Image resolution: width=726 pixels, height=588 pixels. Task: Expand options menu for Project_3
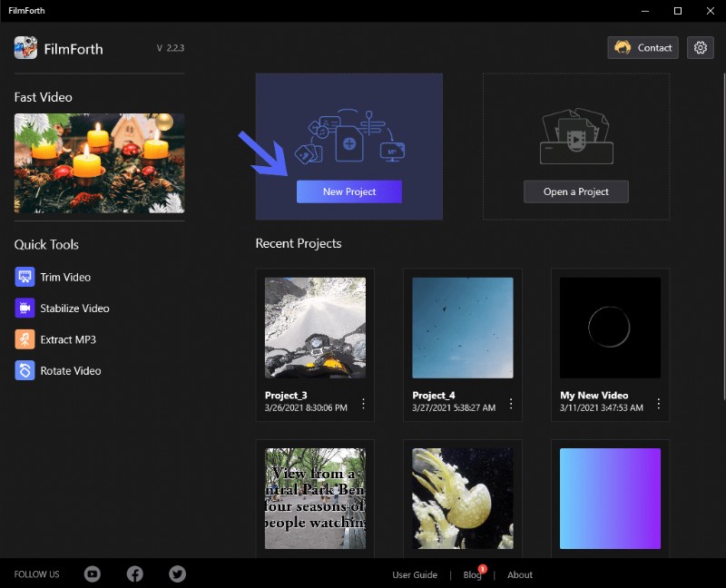pyautogui.click(x=363, y=403)
